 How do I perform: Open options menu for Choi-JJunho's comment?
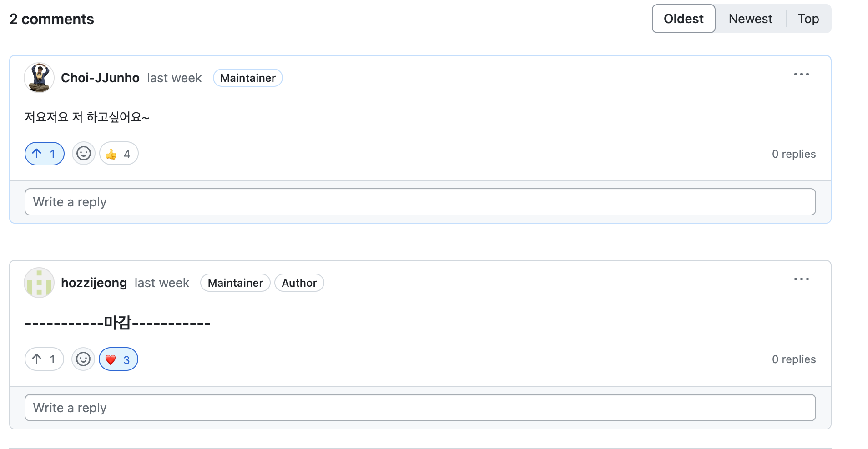(801, 74)
